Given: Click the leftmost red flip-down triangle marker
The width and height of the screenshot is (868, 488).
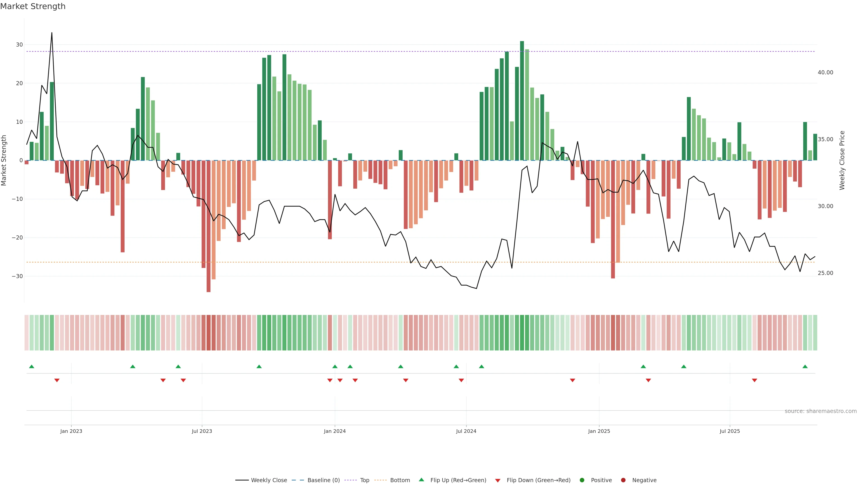Looking at the screenshot, I should point(57,380).
